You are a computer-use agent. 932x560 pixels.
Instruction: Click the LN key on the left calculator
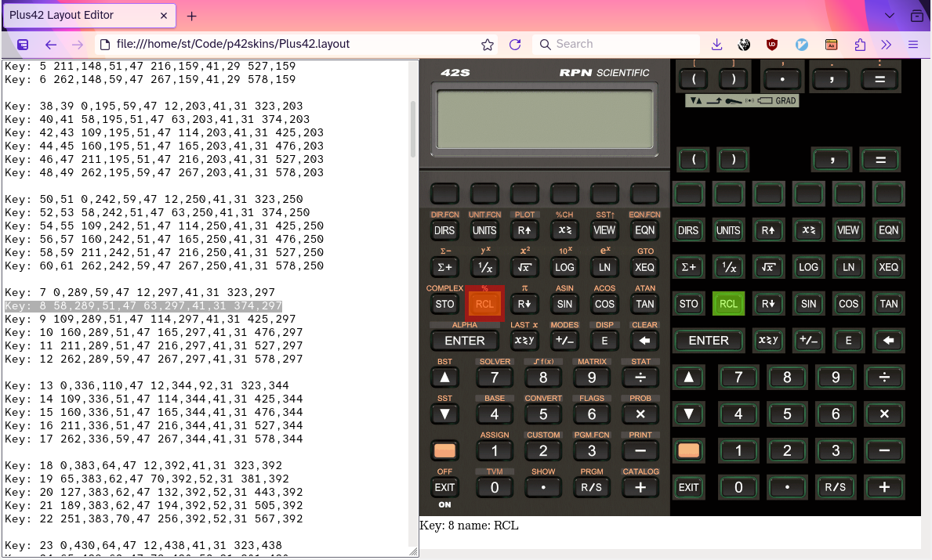(x=604, y=267)
